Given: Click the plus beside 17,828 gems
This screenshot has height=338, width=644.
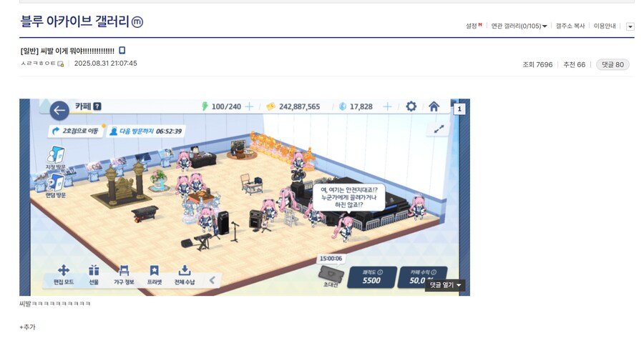Looking at the screenshot, I should coord(387,106).
